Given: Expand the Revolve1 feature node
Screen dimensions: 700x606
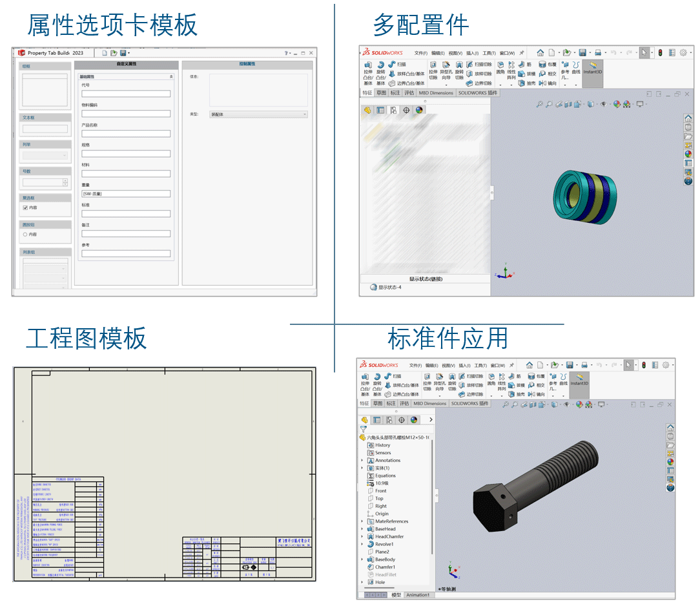Looking at the screenshot, I should coord(362,544).
